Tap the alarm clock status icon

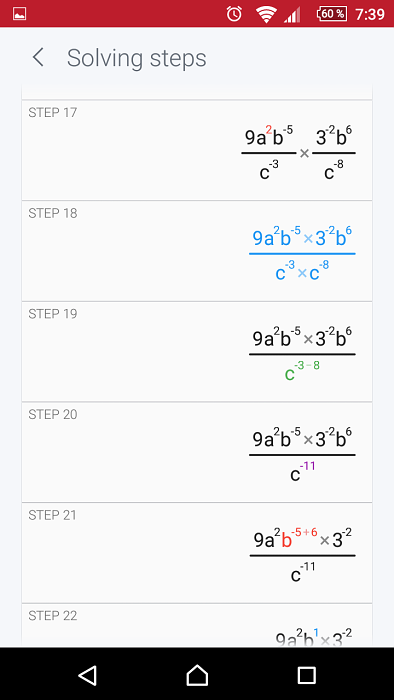point(234,14)
